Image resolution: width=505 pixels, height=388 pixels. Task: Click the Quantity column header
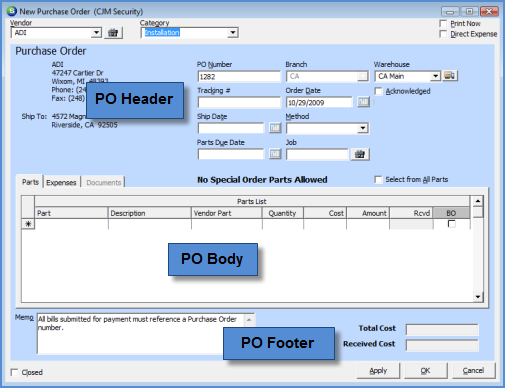[x=283, y=213]
